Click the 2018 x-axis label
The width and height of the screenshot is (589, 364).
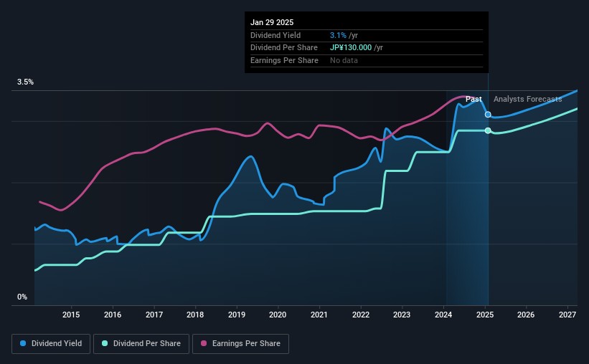195,315
